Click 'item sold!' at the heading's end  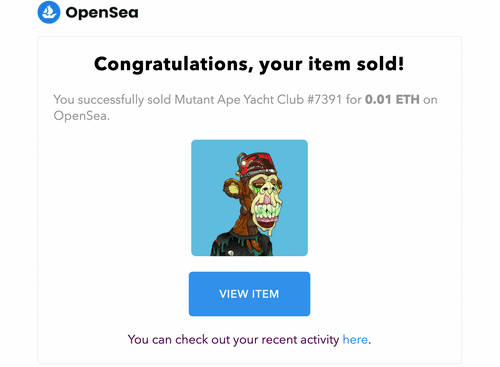pos(356,64)
